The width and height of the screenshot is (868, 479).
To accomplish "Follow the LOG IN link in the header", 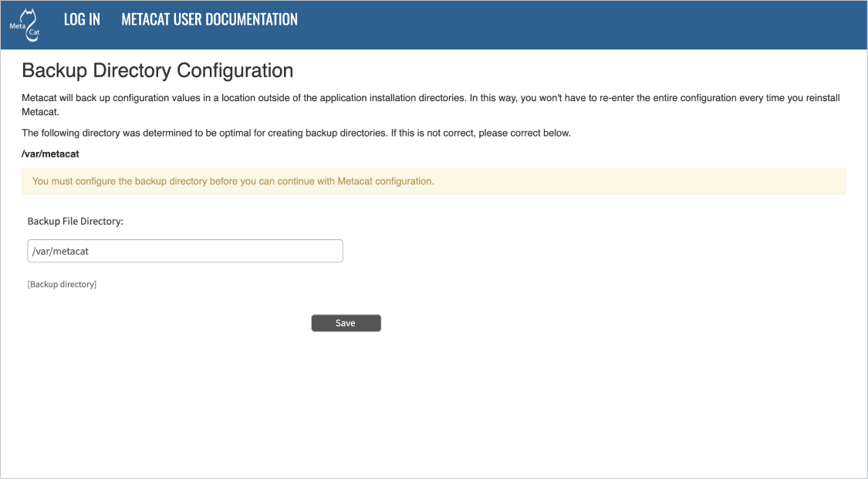I will click(x=82, y=19).
